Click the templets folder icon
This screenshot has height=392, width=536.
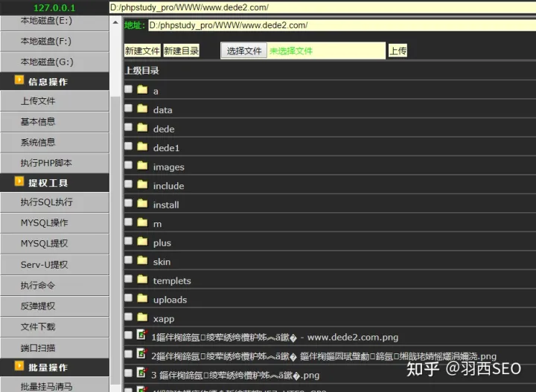142,280
